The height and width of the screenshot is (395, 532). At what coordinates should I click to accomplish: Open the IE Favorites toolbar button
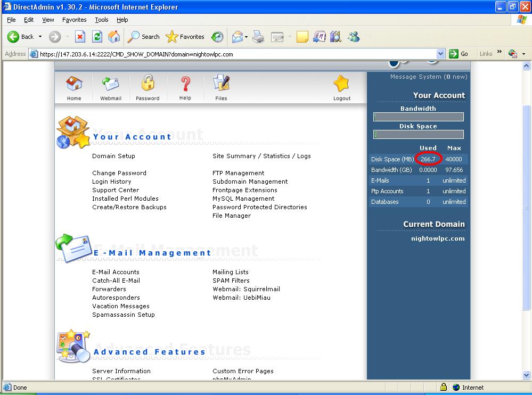pyautogui.click(x=185, y=37)
